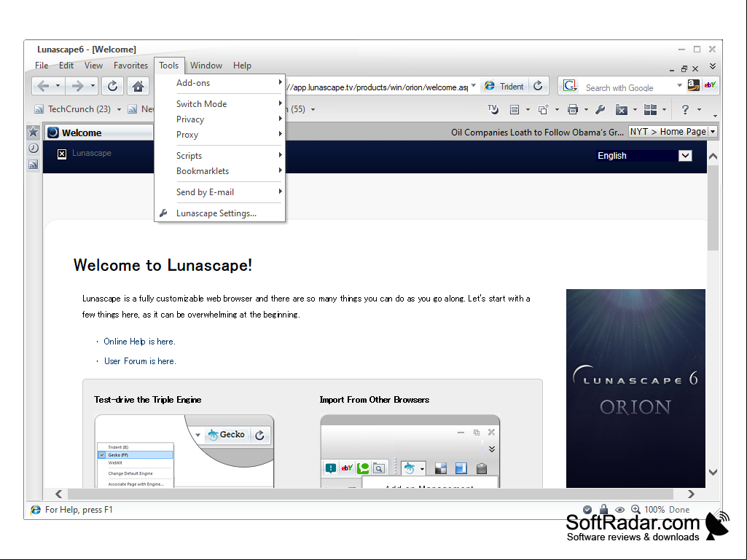Open the help icon dropdown arrow
The width and height of the screenshot is (747, 560).
699,110
